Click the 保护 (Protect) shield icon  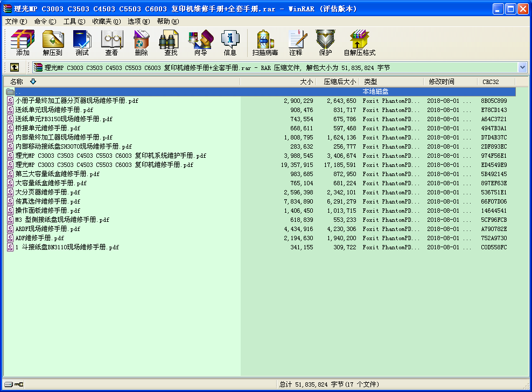(x=325, y=43)
